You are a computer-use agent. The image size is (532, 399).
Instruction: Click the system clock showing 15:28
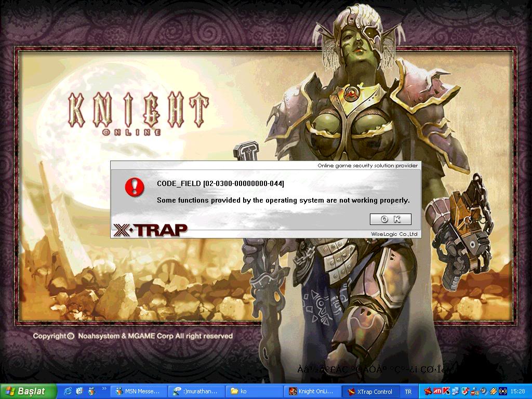click(x=517, y=391)
